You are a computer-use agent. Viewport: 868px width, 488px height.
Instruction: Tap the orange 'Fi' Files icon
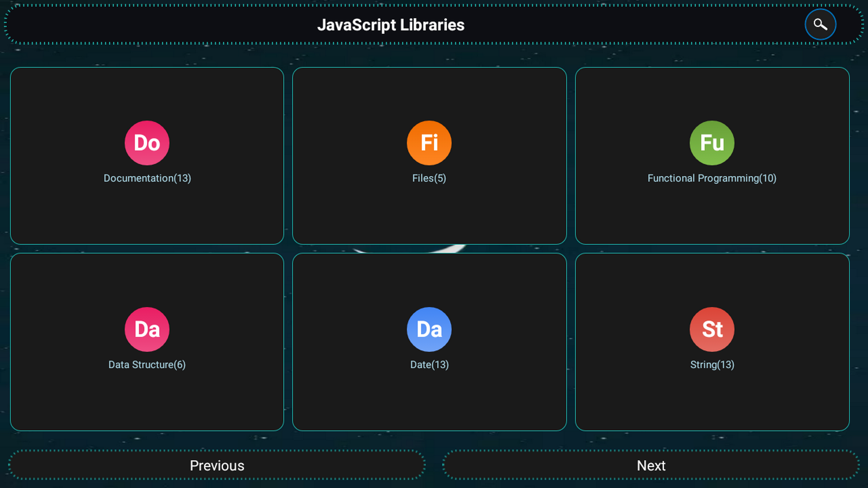point(429,143)
